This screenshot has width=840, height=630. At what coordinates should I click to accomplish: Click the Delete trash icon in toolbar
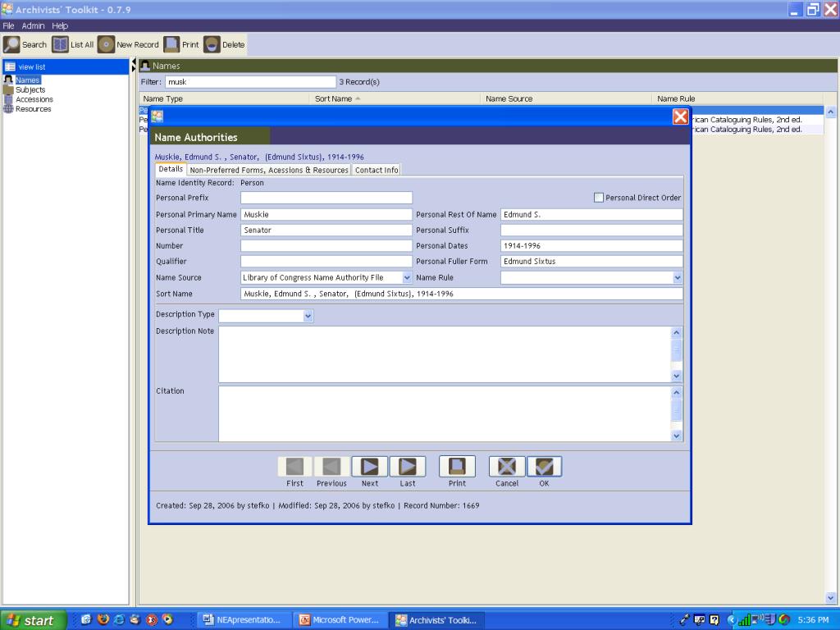click(212, 44)
